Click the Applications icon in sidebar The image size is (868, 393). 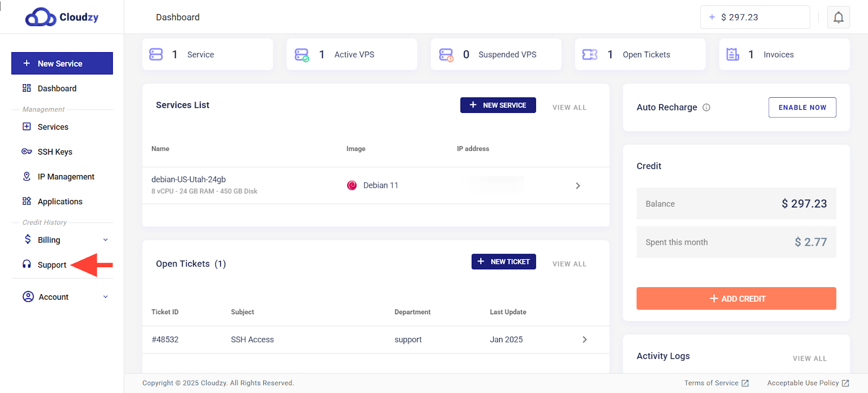(27, 201)
